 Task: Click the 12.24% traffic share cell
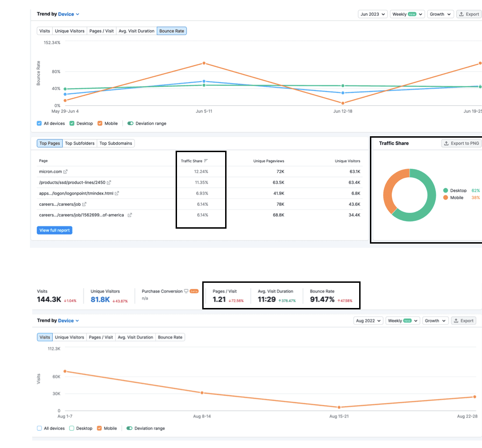[201, 172]
